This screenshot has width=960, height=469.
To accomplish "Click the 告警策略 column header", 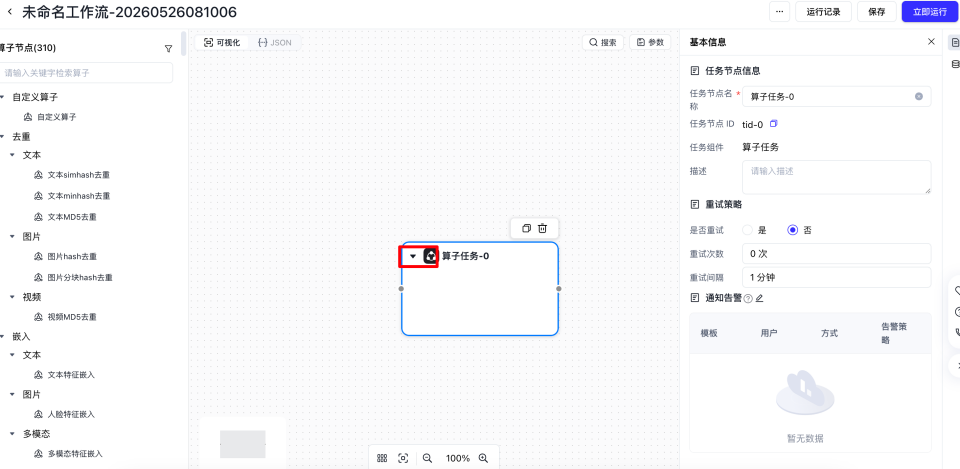I will tap(893, 333).
